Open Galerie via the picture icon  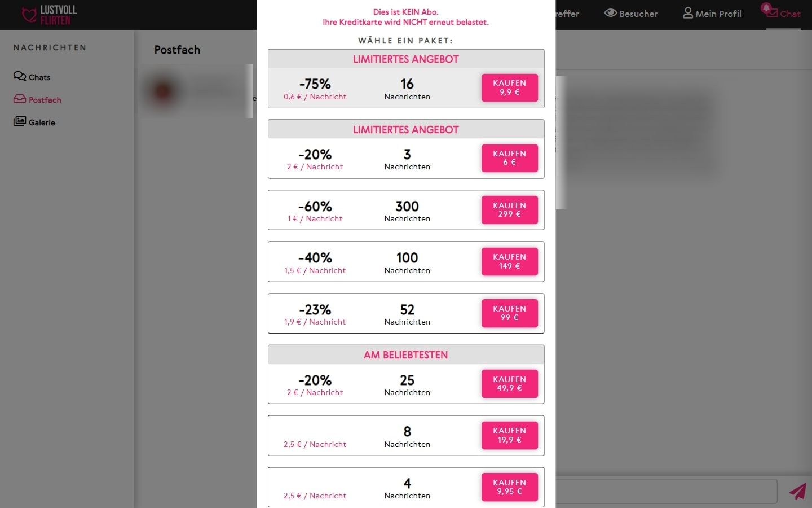(20, 121)
